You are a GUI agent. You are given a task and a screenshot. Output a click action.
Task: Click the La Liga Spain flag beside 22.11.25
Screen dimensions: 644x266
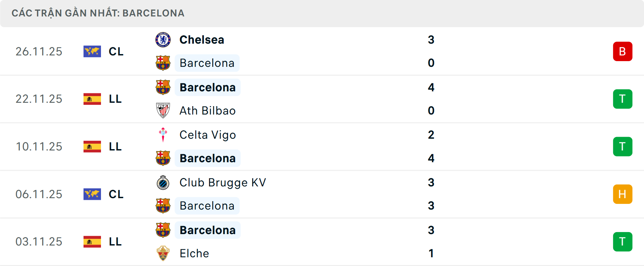tap(92, 99)
